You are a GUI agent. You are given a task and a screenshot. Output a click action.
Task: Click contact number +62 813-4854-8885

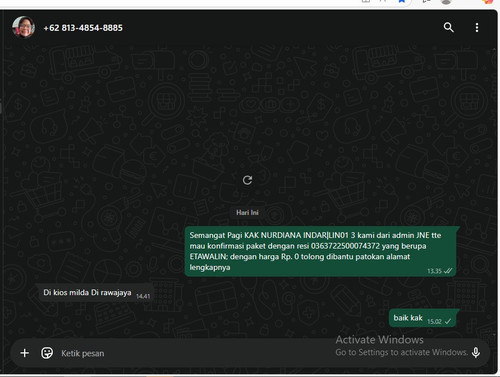[x=83, y=28]
